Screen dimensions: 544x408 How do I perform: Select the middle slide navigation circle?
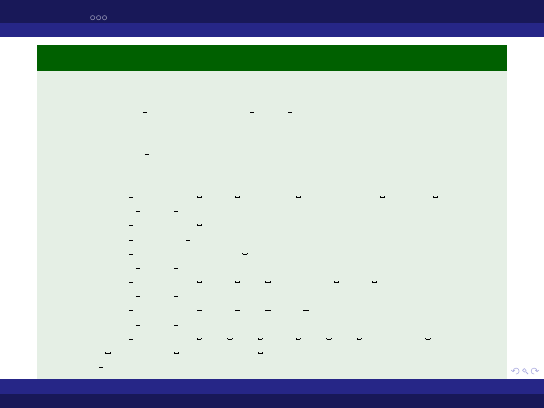point(99,17)
